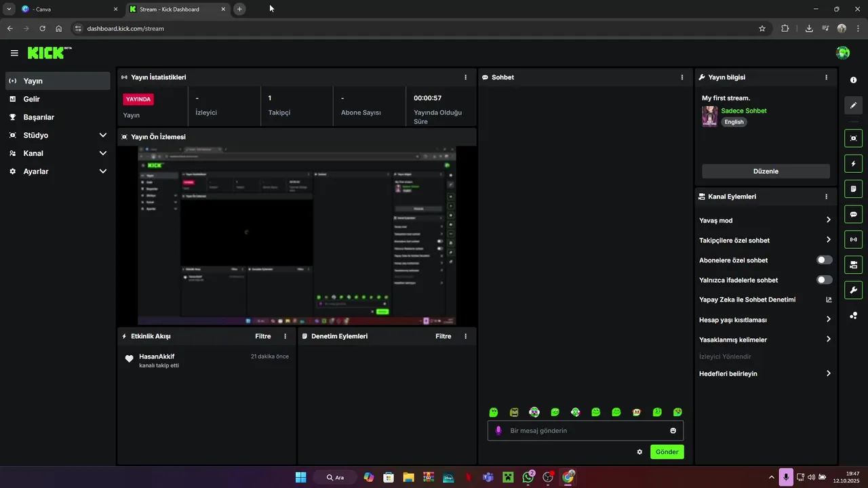Toggle the preview frame panel icon in right sidebar
Viewport: 868px width, 488px height.
point(853,138)
